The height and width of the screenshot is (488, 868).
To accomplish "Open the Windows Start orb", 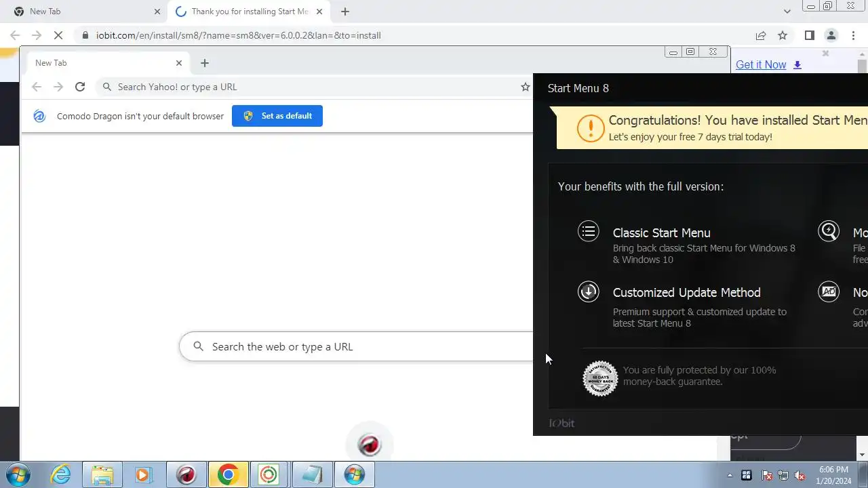I will pos(17,474).
